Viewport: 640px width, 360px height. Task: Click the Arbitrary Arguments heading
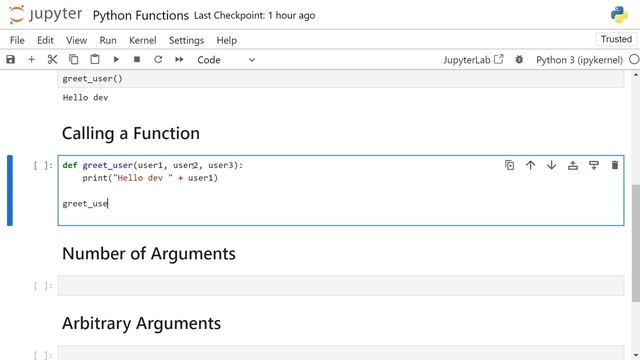(142, 323)
